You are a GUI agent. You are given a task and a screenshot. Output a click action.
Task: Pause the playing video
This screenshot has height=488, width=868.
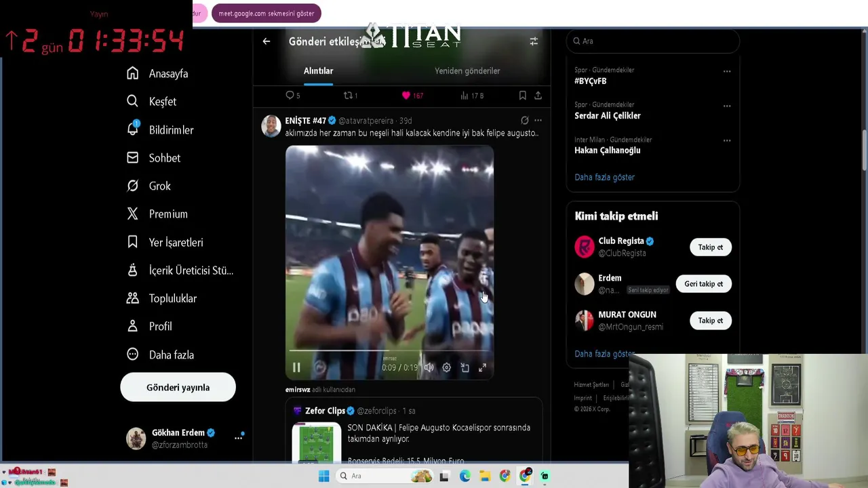pos(296,367)
